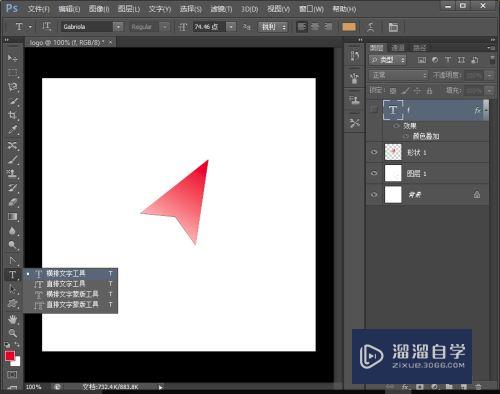The height and width of the screenshot is (394, 500).
Task: Toggle layer filtering switch on/off
Action: point(492,60)
